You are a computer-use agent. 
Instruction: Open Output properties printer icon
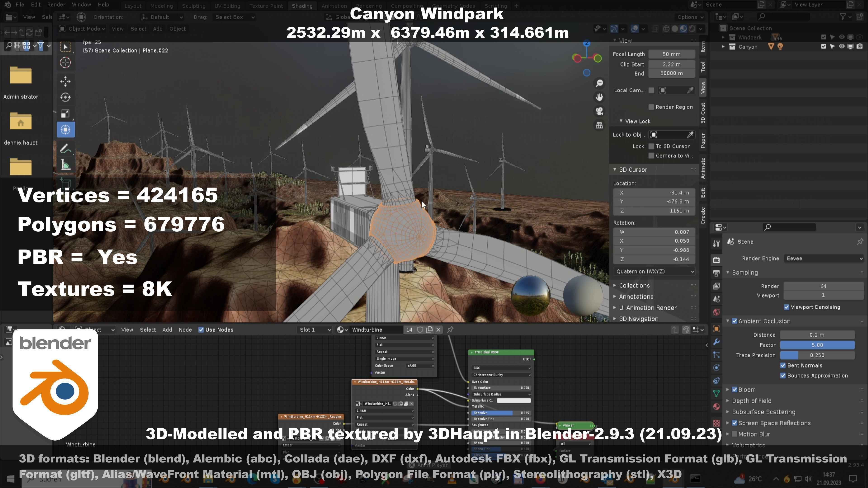tap(716, 273)
